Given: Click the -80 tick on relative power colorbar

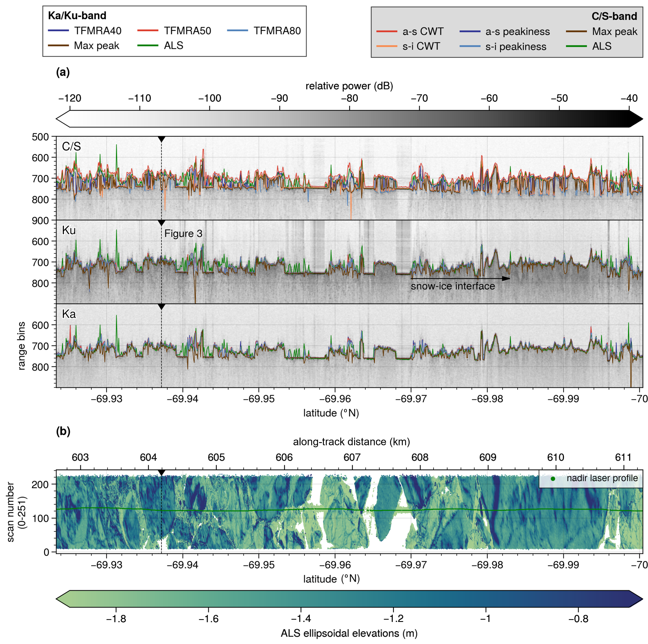Looking at the screenshot, I should [350, 99].
